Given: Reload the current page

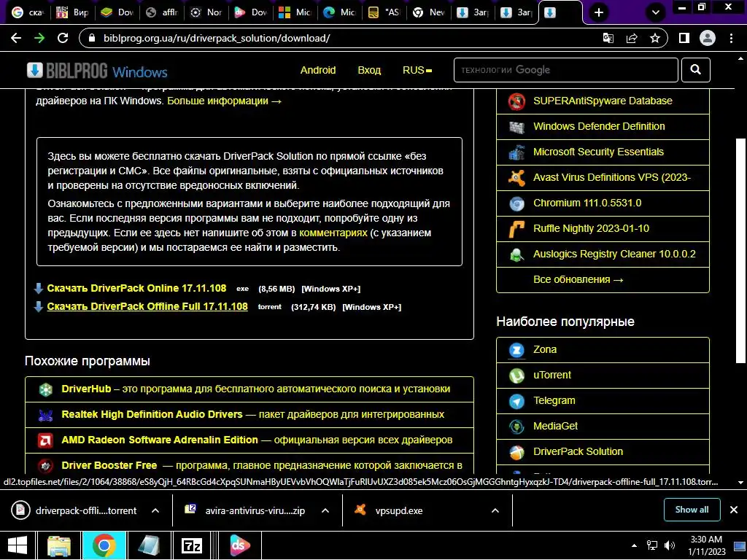Looking at the screenshot, I should coord(63,38).
